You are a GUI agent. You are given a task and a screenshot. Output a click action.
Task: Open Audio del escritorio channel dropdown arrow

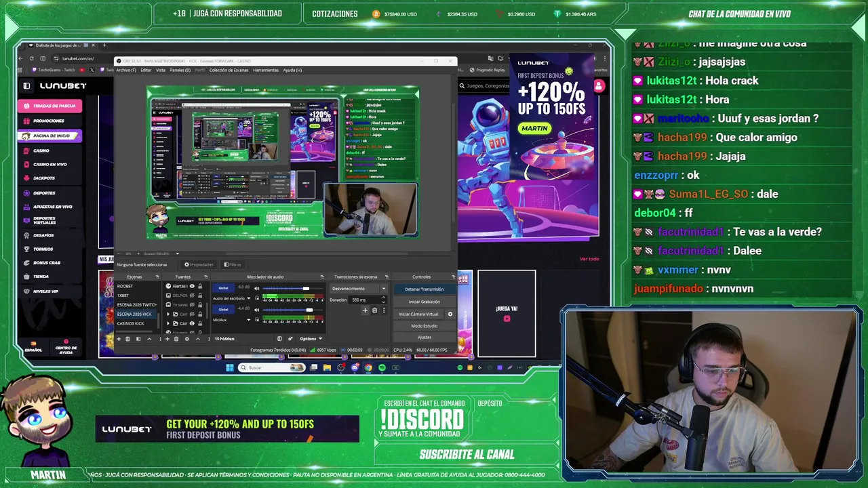coord(249,298)
